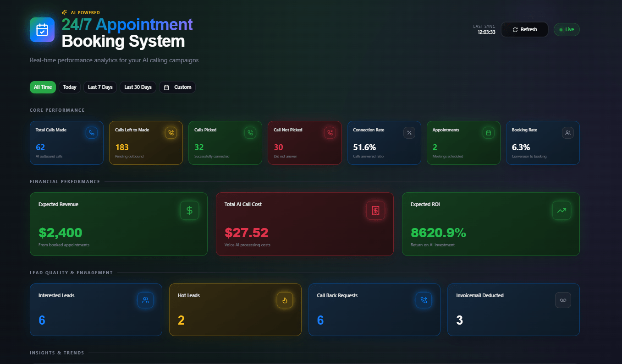622x364 pixels.
Task: Click the dollar icon on Expected Revenue
Action: coord(189,210)
